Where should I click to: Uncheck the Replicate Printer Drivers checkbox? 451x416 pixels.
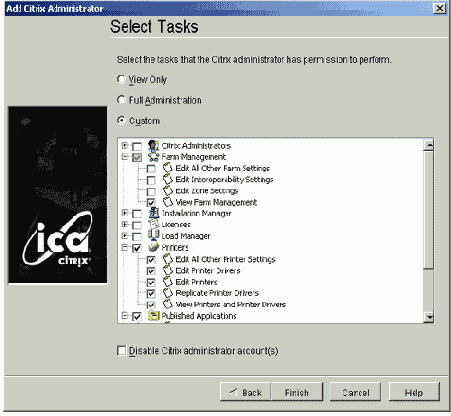pyautogui.click(x=151, y=294)
